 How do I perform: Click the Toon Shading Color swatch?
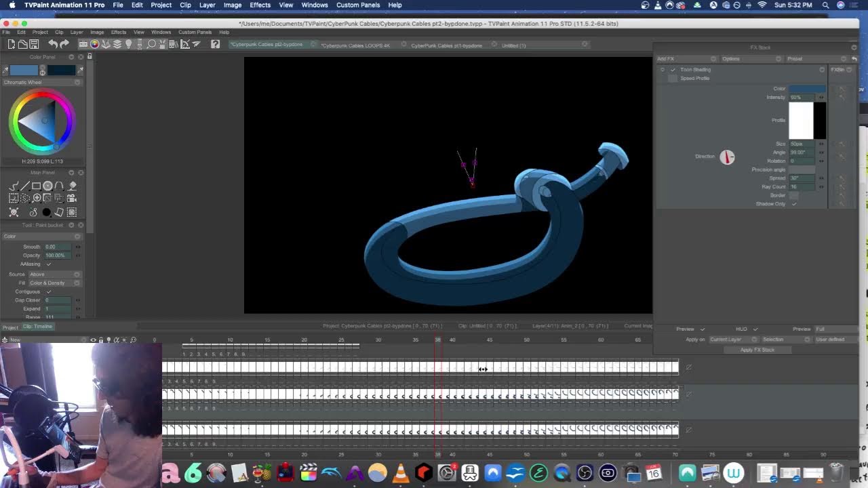[807, 89]
